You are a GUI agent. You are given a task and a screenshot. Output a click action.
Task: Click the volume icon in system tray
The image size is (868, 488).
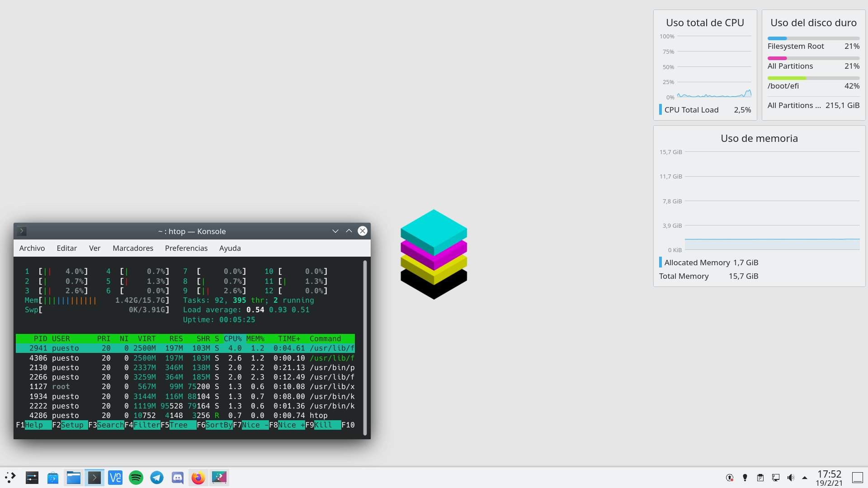coord(791,478)
